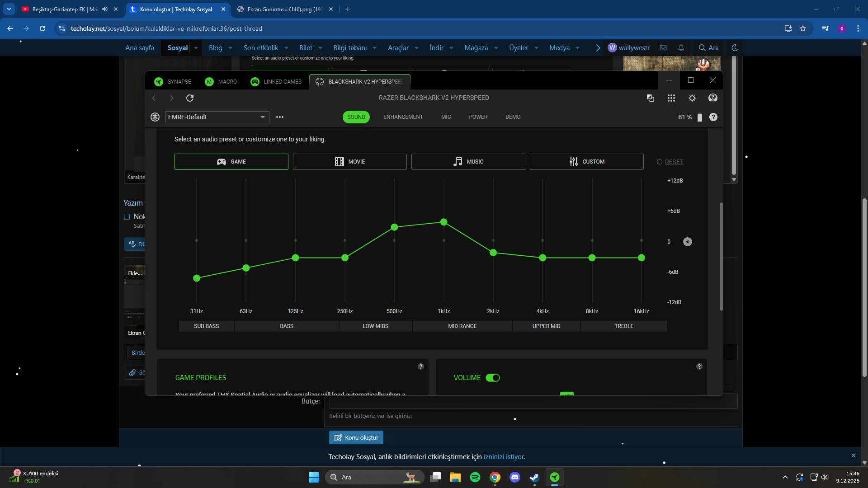
Task: Choose the Game audio preset
Action: point(231,162)
